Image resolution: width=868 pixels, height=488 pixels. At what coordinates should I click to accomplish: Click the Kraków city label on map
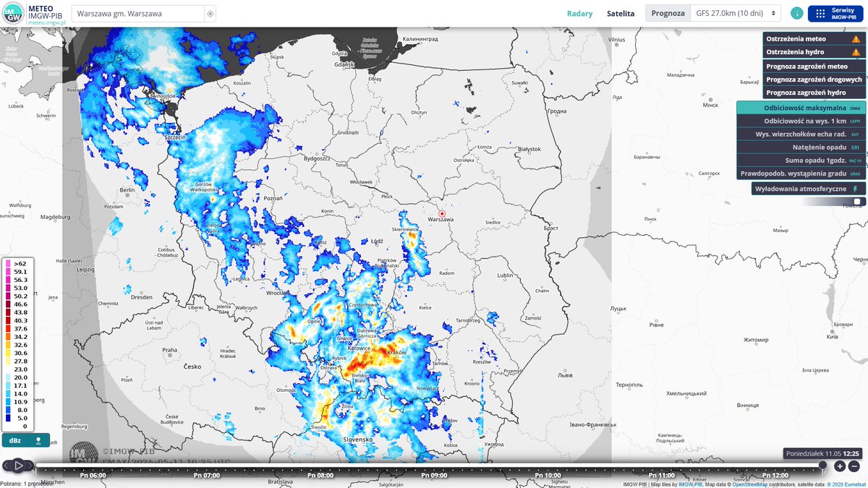pyautogui.click(x=397, y=352)
